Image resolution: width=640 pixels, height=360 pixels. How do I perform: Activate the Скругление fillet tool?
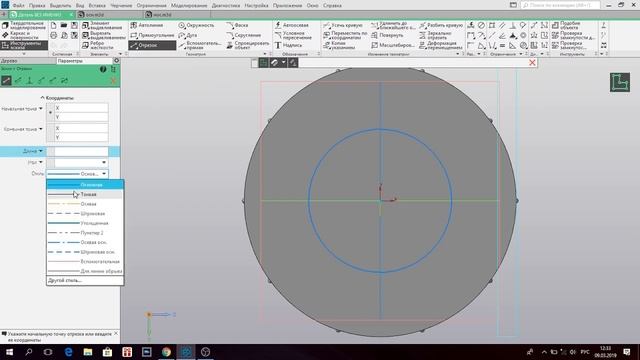pos(244,36)
